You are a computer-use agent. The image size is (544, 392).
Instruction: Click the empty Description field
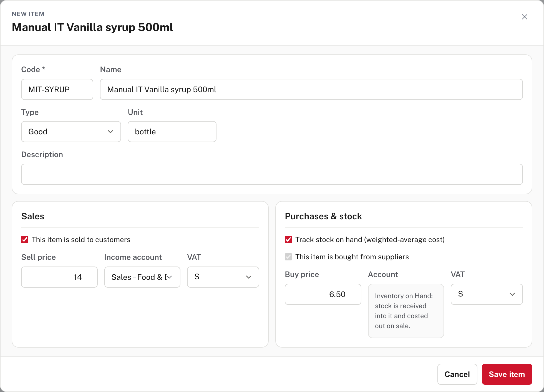(272, 174)
